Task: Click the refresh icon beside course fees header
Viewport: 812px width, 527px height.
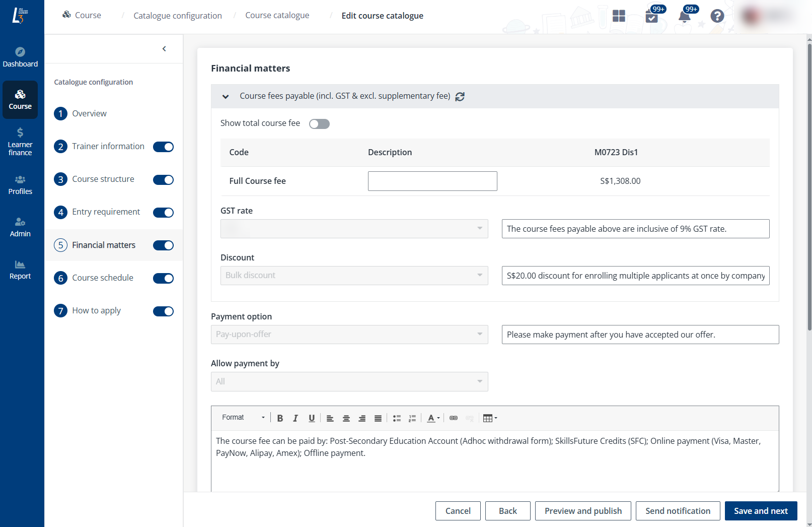Action: point(460,97)
